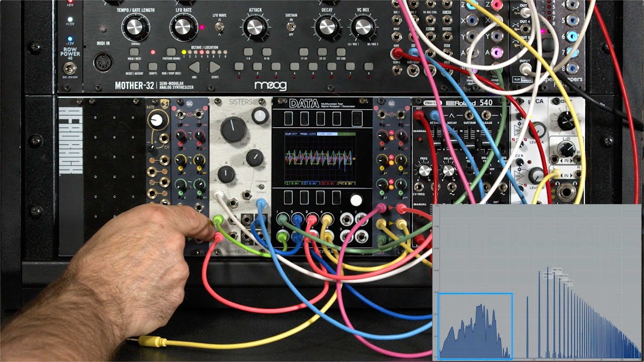644x362 pixels.
Task: Adjust the SPAN knob on Sisters
Action: pyautogui.click(x=255, y=159)
